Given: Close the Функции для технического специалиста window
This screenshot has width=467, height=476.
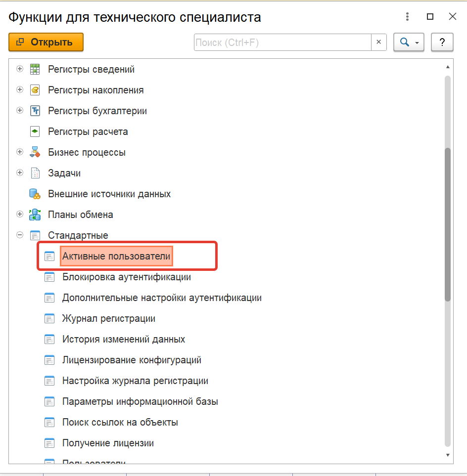Looking at the screenshot, I should (453, 17).
